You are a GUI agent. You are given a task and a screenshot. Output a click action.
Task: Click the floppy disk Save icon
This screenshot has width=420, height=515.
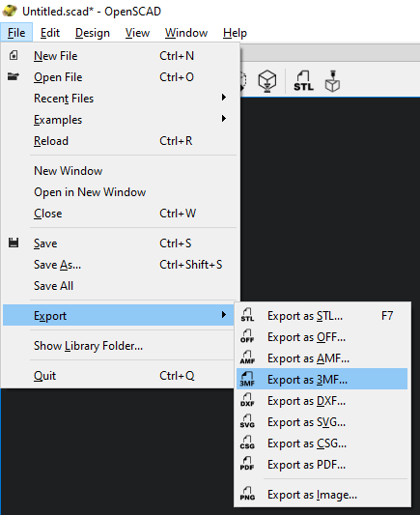[x=14, y=243]
